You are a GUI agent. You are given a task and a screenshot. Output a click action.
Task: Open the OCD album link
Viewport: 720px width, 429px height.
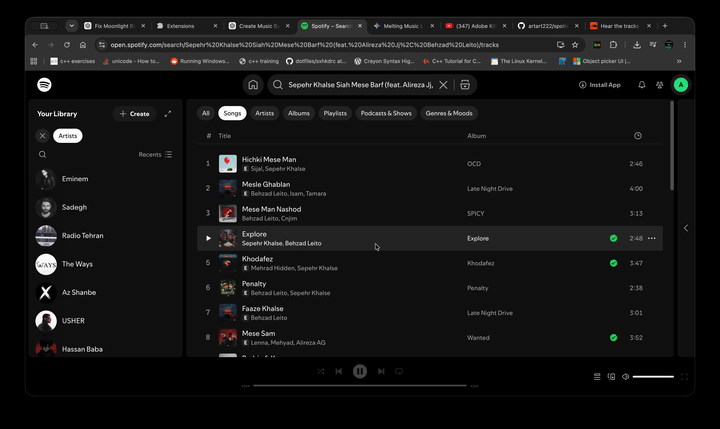pyautogui.click(x=474, y=164)
